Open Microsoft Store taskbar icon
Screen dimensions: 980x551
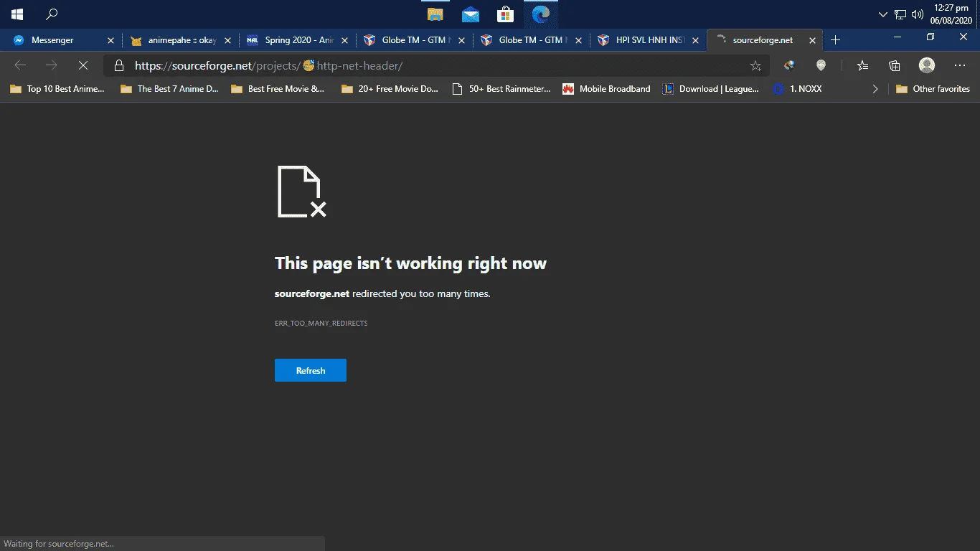point(505,14)
